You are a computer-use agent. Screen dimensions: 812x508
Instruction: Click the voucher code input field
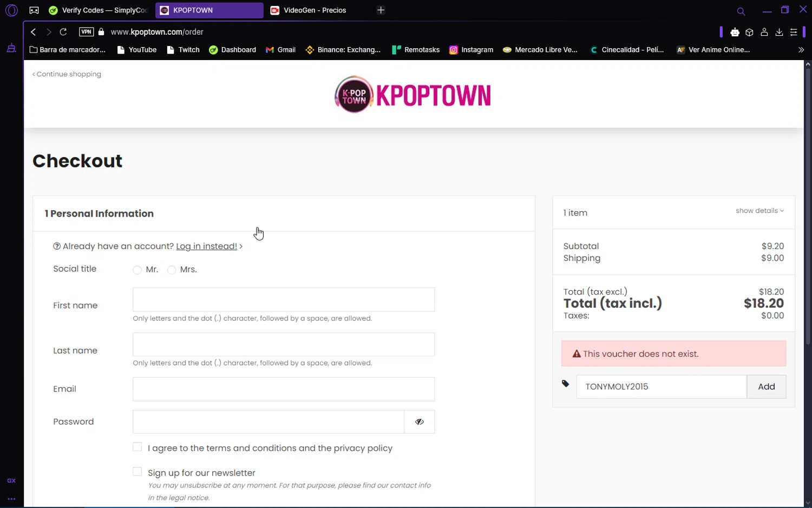point(662,387)
